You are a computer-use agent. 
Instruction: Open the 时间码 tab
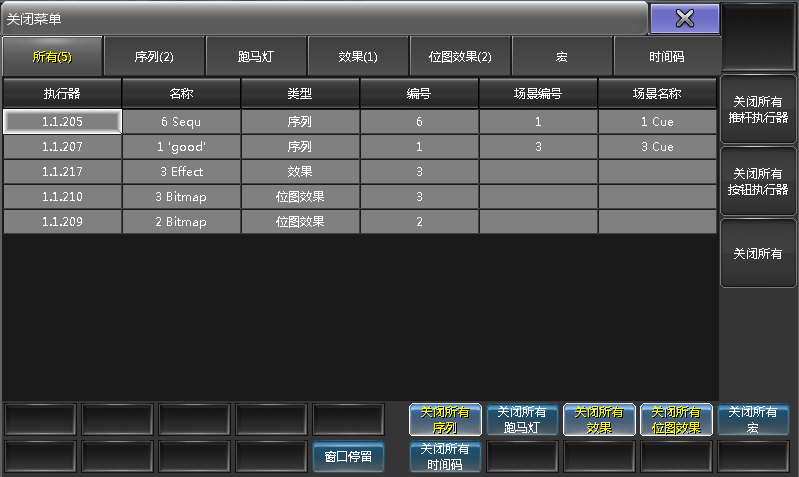click(666, 56)
